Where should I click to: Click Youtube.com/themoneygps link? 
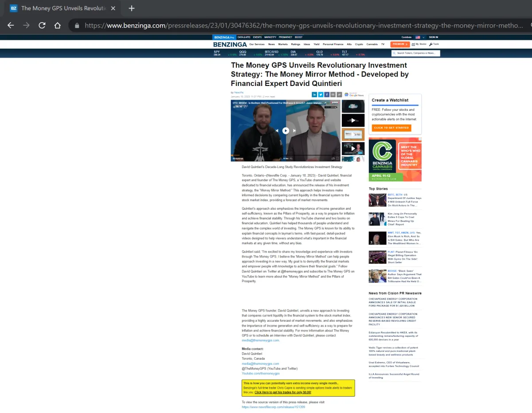pos(261,374)
